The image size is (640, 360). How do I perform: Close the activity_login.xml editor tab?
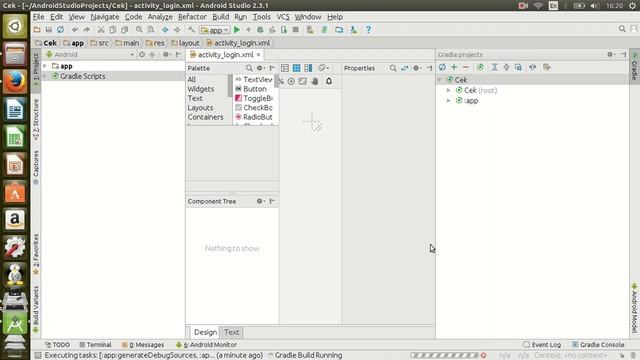[x=258, y=54]
